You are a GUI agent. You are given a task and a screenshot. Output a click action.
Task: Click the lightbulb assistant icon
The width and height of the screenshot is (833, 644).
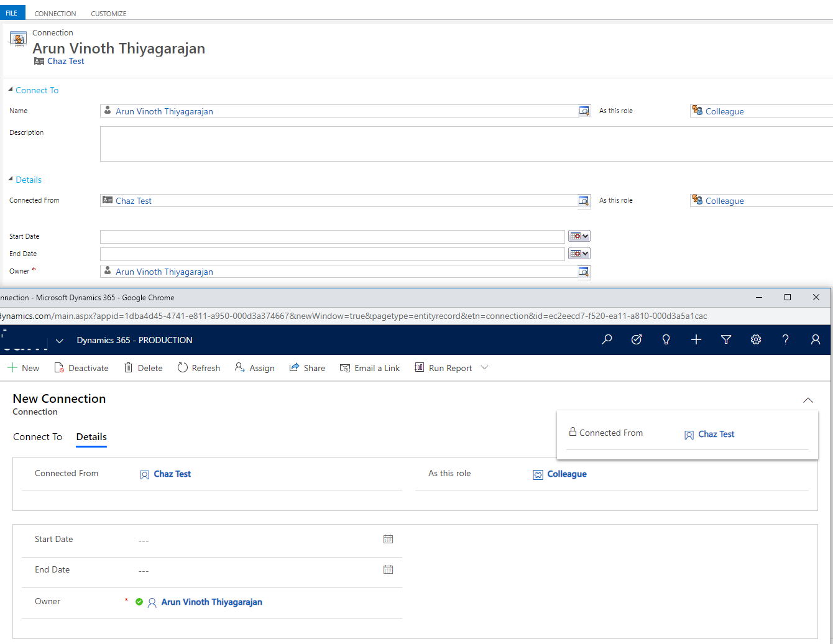coord(666,339)
